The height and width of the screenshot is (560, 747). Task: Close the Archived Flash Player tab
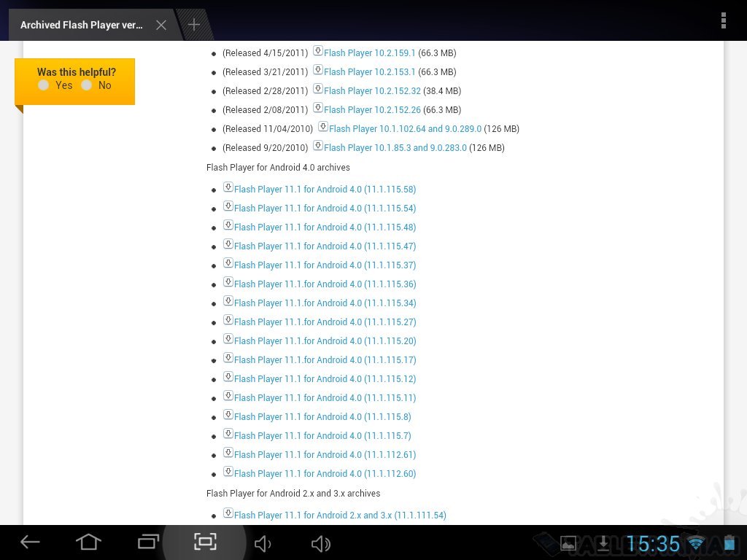161,25
